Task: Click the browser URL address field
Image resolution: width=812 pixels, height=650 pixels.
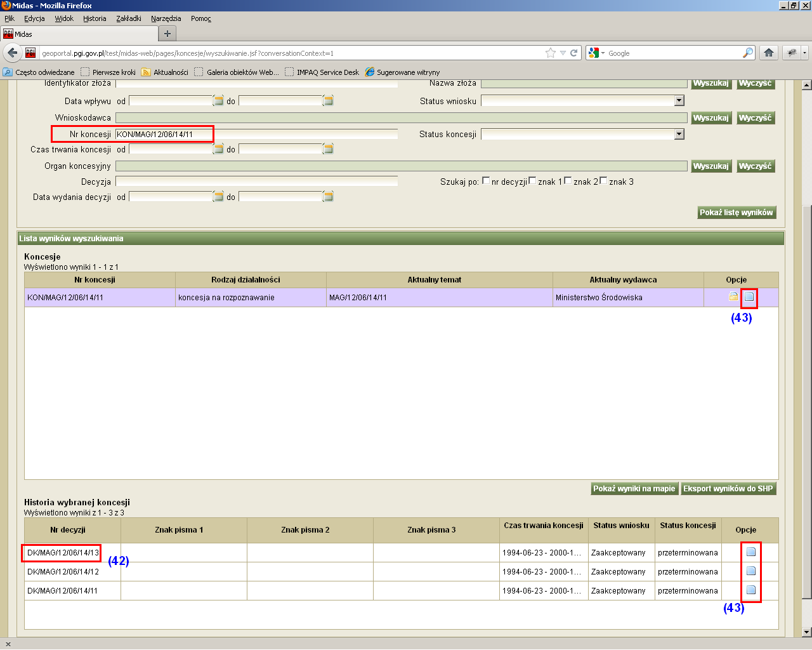Action: click(292, 53)
